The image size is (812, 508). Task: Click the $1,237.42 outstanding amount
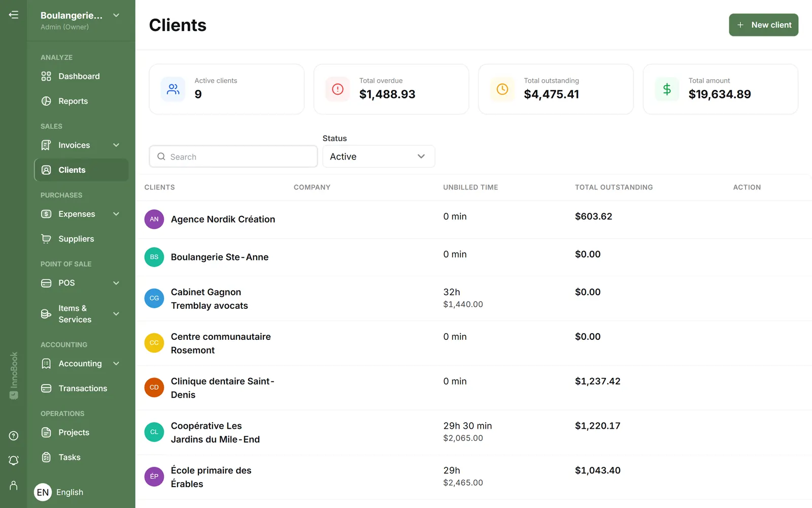598,382
